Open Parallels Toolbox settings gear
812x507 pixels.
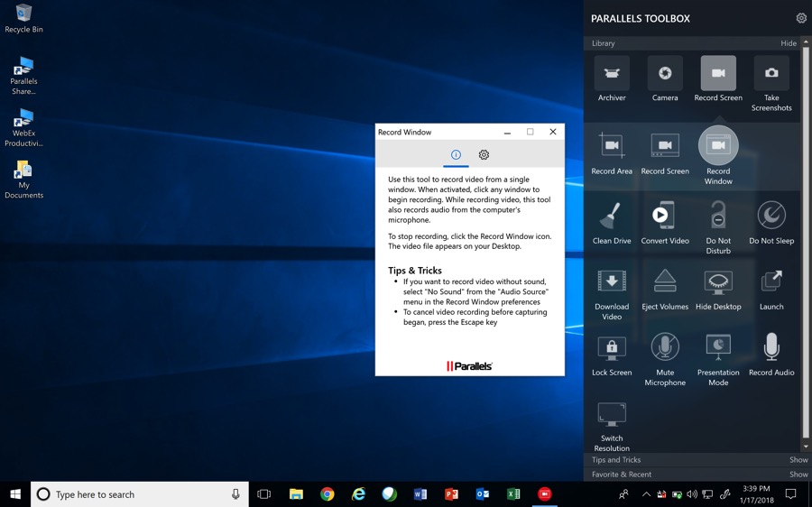800,18
